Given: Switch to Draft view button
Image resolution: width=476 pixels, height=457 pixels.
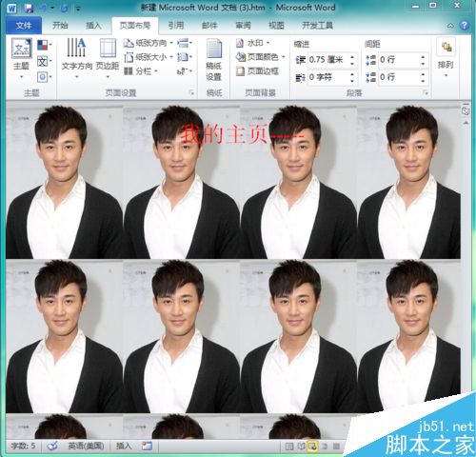Looking at the screenshot, I should click(337, 447).
